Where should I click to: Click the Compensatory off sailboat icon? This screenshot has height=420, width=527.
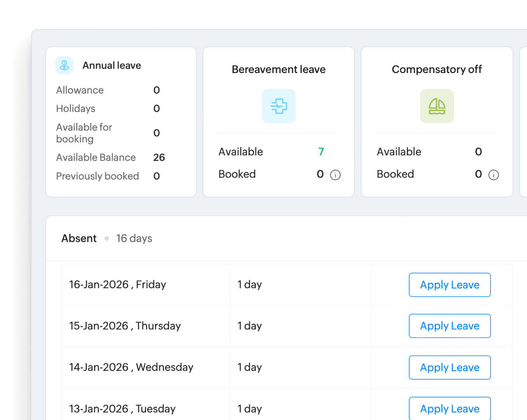437,106
